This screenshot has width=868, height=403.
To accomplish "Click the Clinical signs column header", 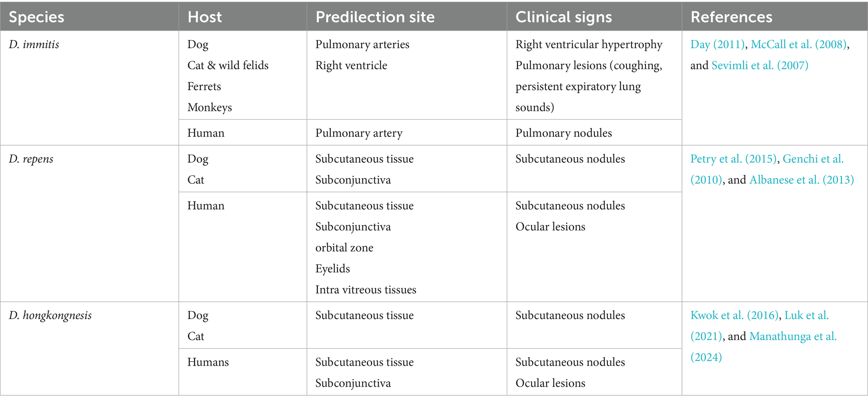I will coord(564,17).
